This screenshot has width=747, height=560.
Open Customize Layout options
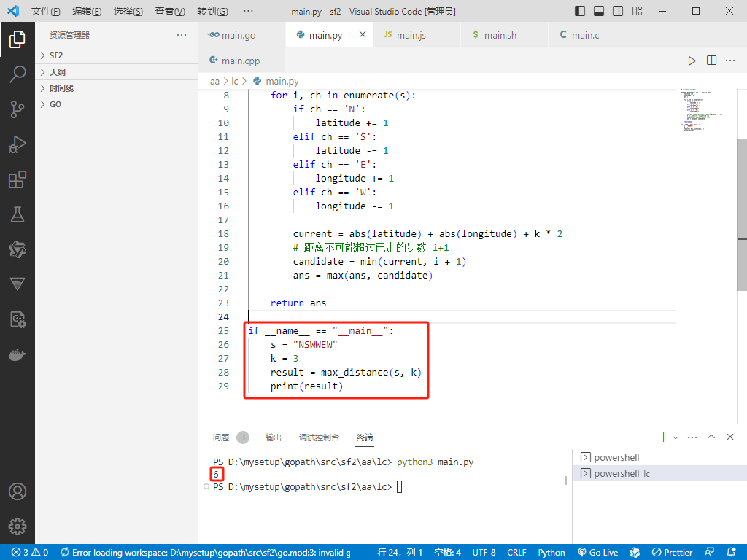coord(637,11)
